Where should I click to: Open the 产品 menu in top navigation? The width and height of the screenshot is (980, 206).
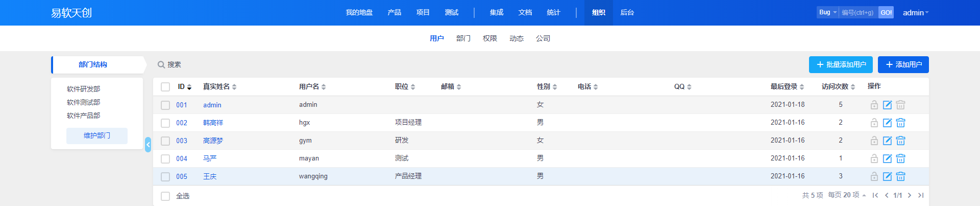point(394,13)
